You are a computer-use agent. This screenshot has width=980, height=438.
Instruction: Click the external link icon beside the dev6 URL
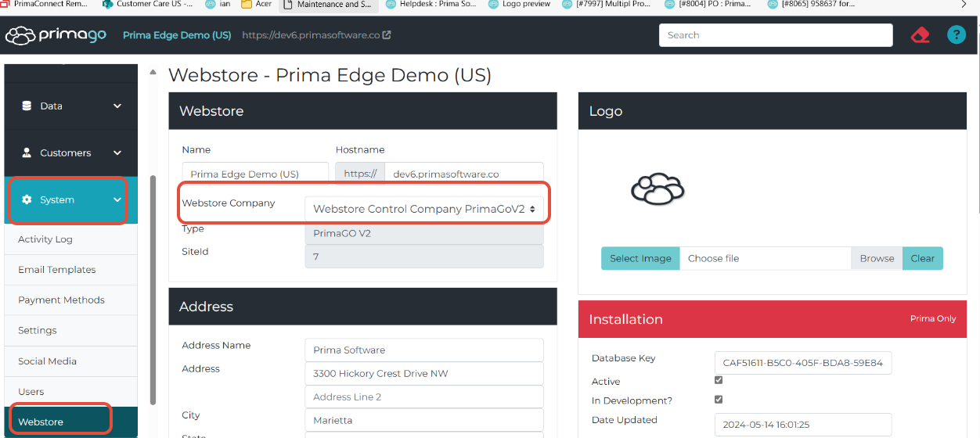point(386,35)
